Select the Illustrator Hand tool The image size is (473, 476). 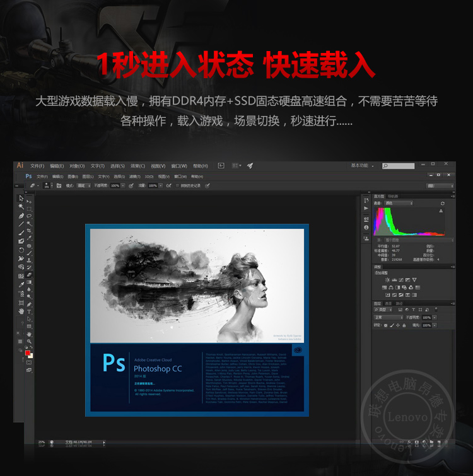click(x=21, y=311)
